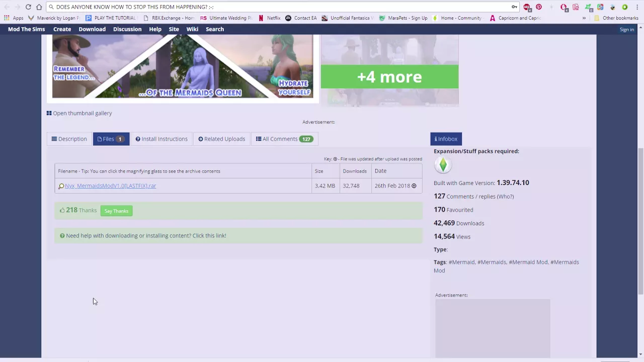Image resolution: width=644 pixels, height=362 pixels.
Task: Open the #Mermaid tag
Action: [461, 262]
